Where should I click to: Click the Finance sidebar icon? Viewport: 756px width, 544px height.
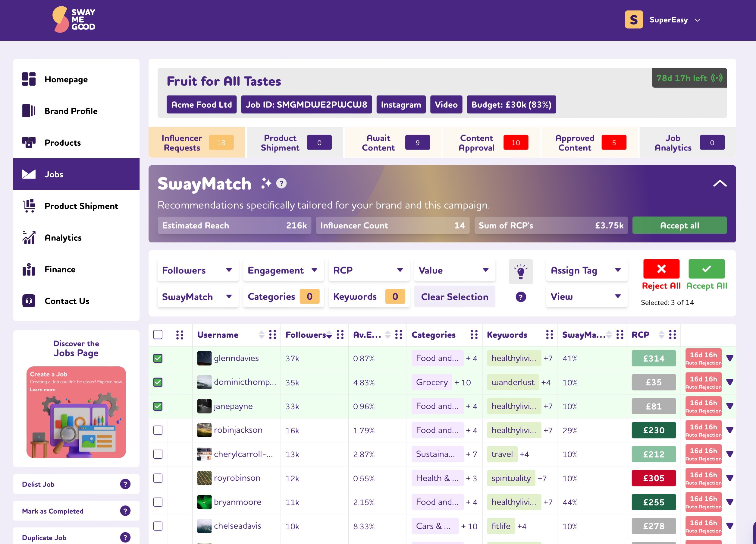29,269
